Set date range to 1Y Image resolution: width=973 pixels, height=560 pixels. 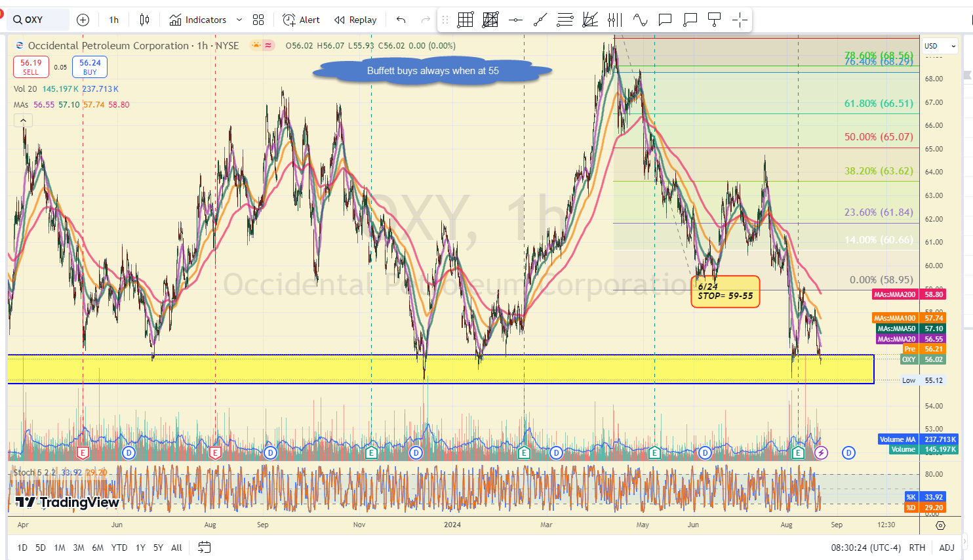click(x=140, y=548)
